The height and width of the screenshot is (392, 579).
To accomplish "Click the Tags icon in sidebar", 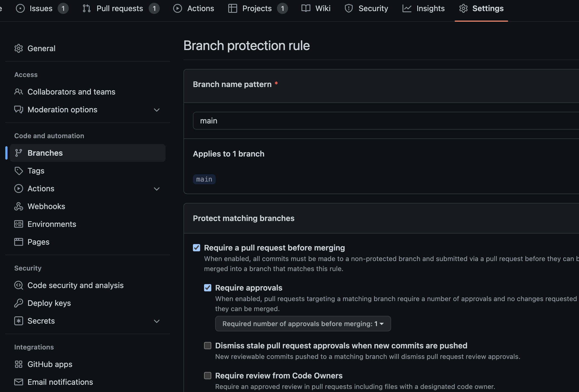I will (x=19, y=171).
